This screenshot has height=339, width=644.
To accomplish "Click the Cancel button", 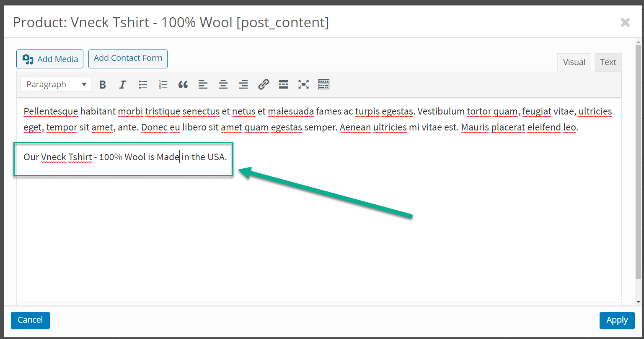I will click(30, 320).
